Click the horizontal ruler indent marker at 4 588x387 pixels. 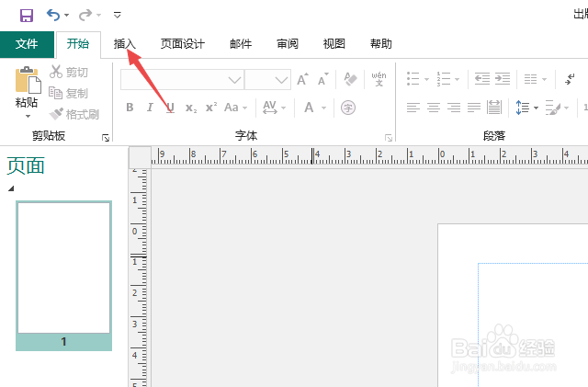[x=312, y=155]
